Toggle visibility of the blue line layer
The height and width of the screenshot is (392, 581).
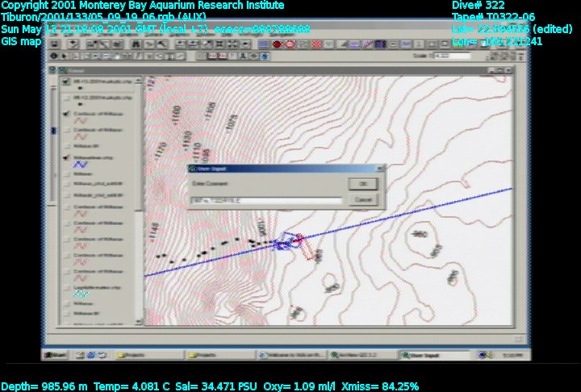coord(66,157)
